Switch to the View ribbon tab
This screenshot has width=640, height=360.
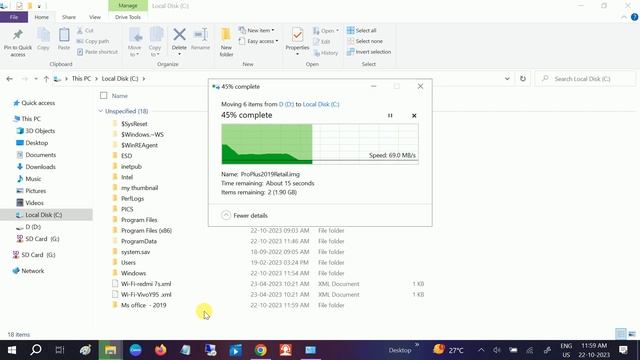(95, 17)
